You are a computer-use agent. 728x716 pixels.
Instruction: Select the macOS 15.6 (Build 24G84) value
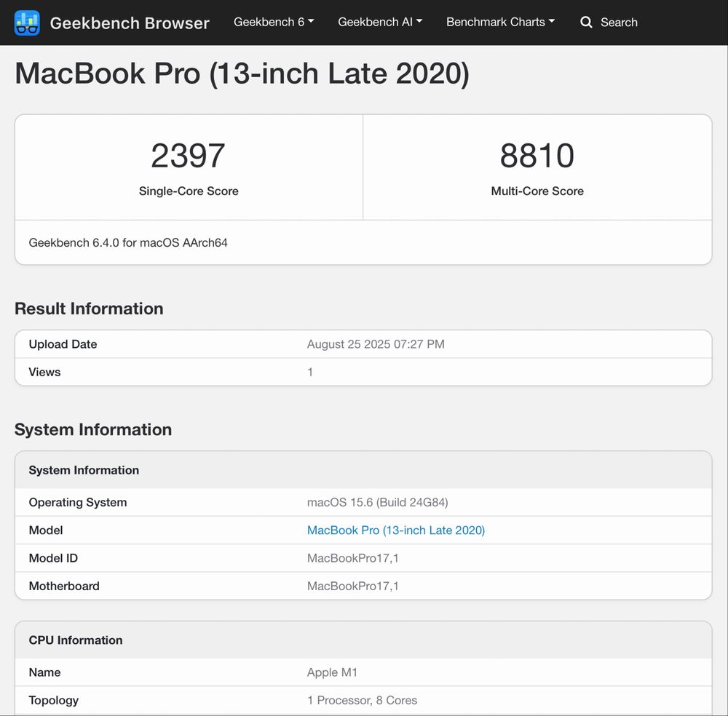pyautogui.click(x=377, y=502)
